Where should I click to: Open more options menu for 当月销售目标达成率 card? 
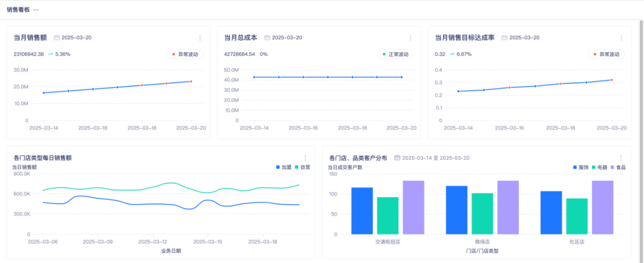[621, 38]
